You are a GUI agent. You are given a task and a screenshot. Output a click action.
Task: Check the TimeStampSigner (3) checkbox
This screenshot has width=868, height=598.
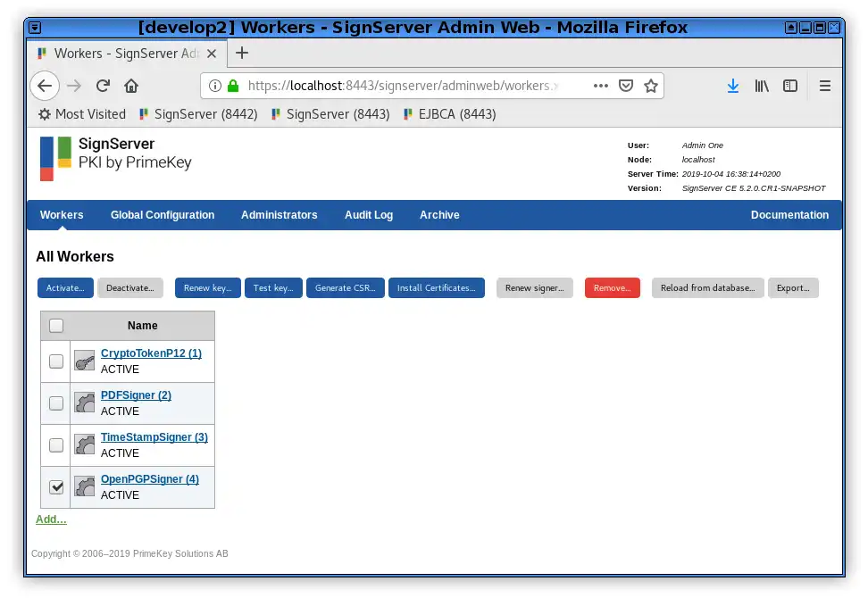pos(56,445)
